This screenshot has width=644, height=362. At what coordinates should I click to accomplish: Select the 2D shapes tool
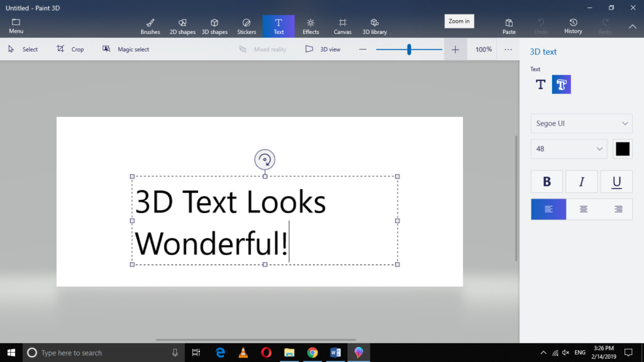pyautogui.click(x=182, y=26)
